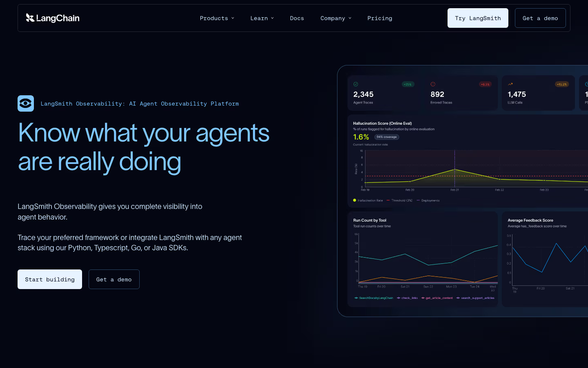The height and width of the screenshot is (368, 588).
Task: Click the check icon on Agent Traces card
Action: (356, 84)
